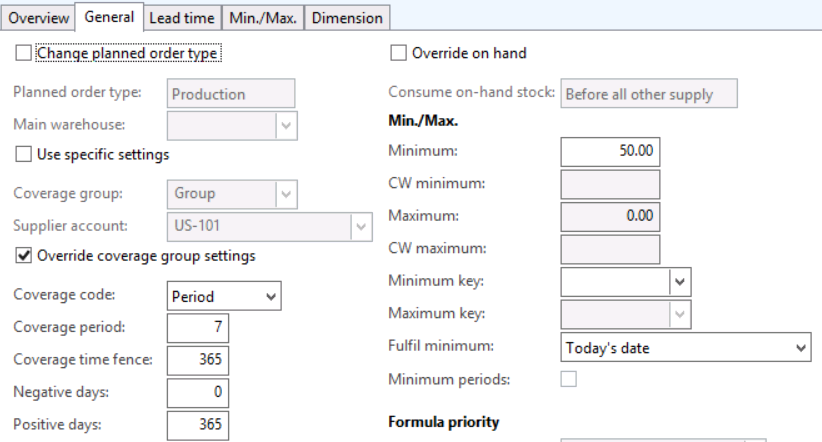The image size is (822, 442).
Task: Enable Change planned order type checkbox
Action: click(23, 53)
